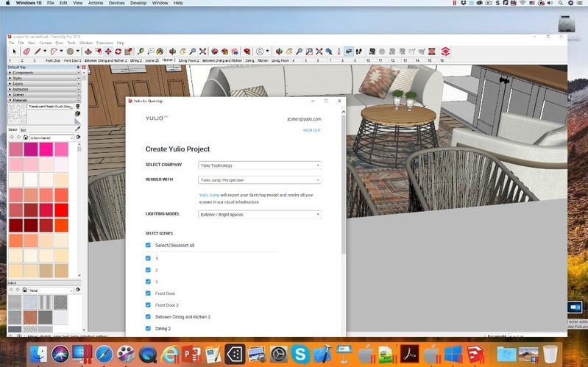Pick the copper metal material swatch

pos(30,317)
